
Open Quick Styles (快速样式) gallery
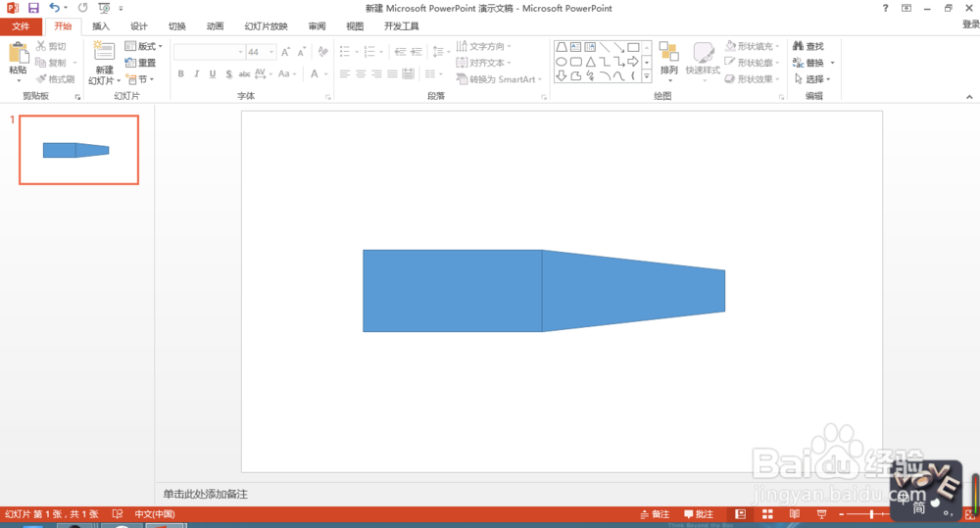click(703, 62)
